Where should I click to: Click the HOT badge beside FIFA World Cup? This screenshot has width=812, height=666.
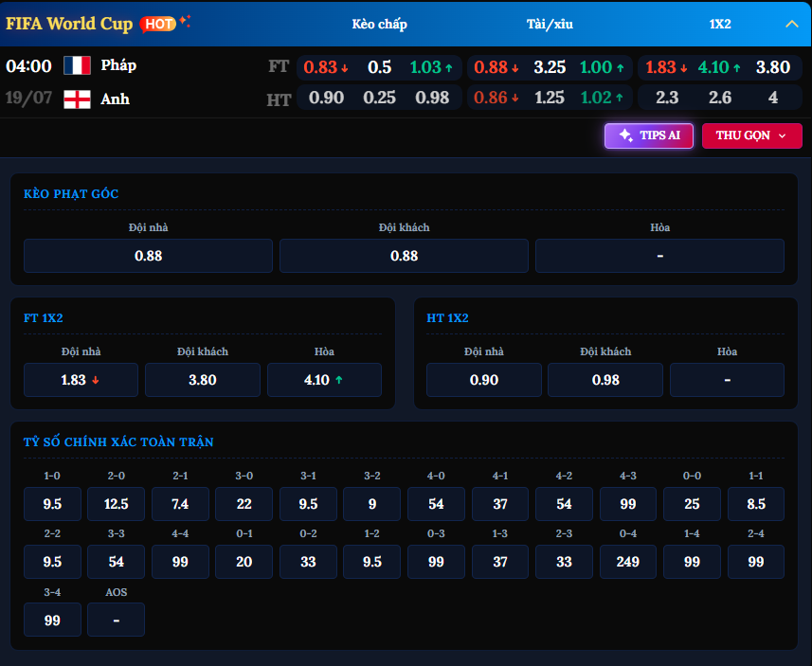click(x=158, y=24)
